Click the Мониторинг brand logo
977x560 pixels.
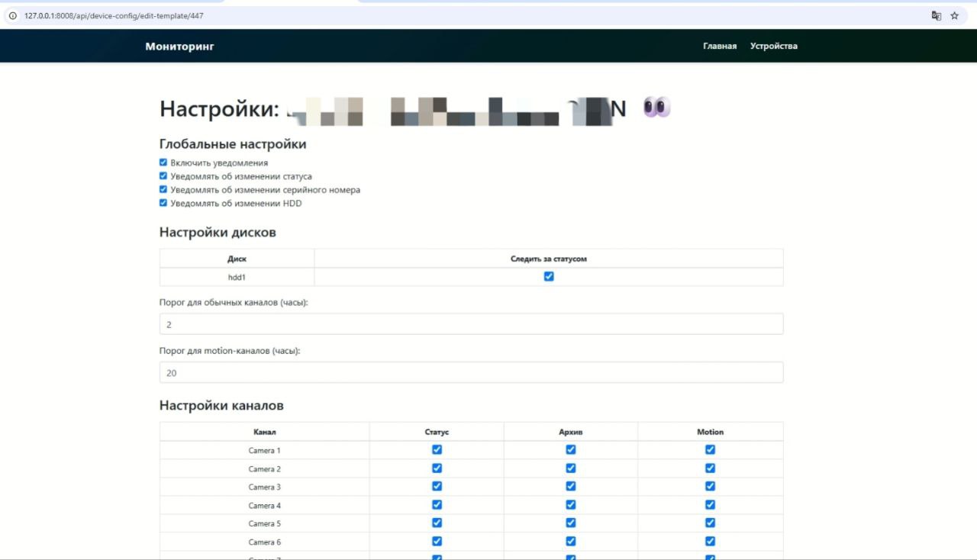click(x=179, y=47)
